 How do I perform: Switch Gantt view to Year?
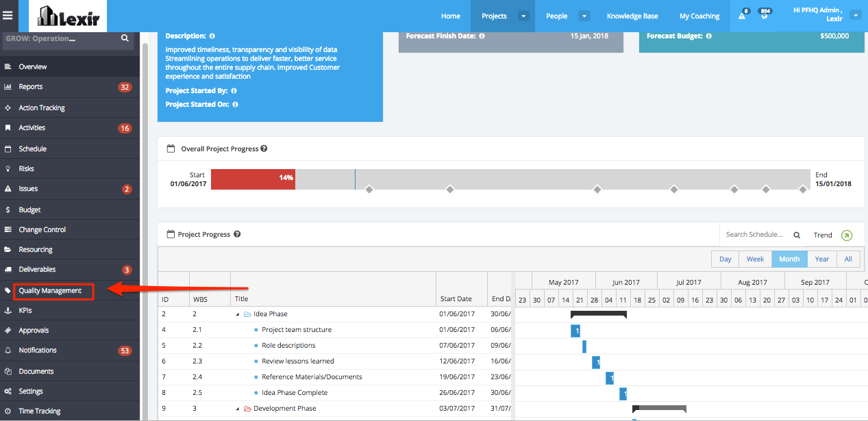[x=821, y=259]
